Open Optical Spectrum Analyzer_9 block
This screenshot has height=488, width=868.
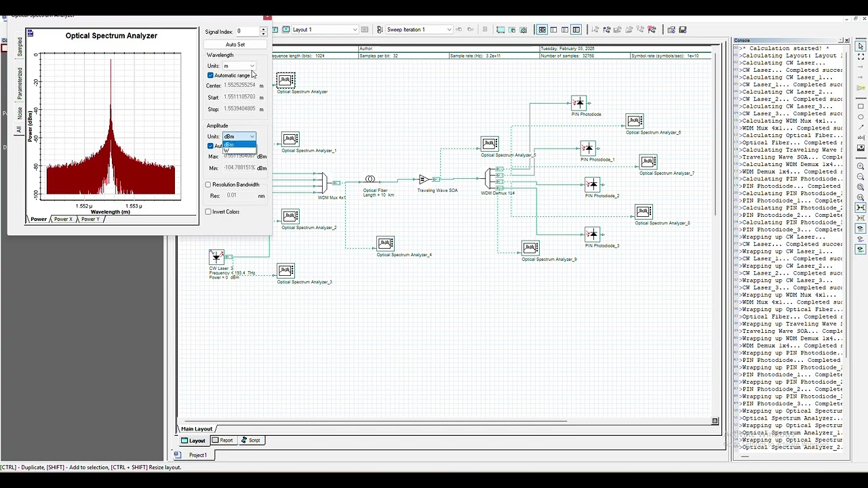pyautogui.click(x=530, y=248)
